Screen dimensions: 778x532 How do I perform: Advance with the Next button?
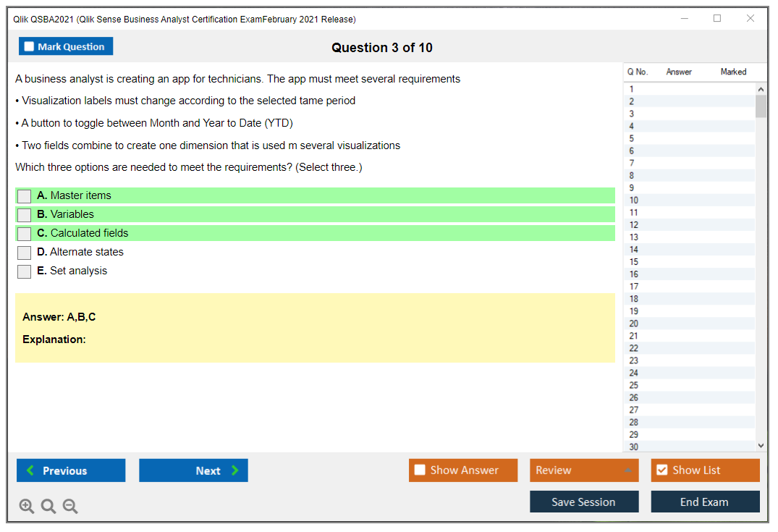click(x=193, y=470)
